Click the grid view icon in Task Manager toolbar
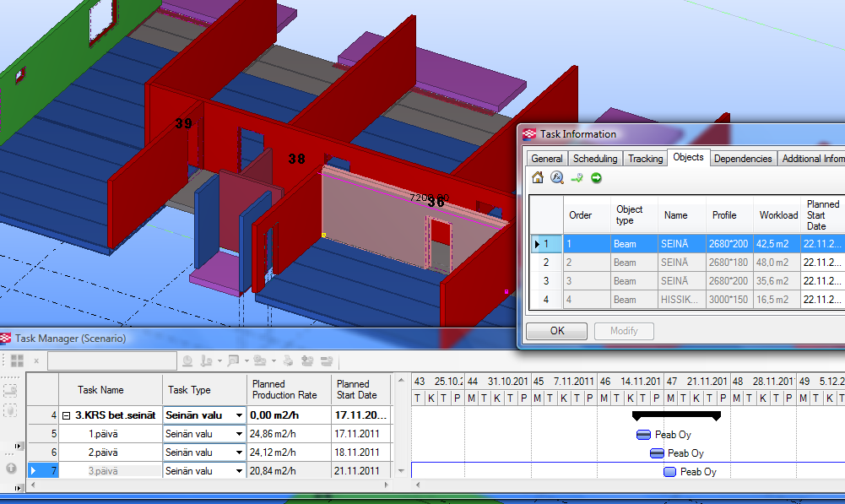The height and width of the screenshot is (504, 845). pyautogui.click(x=17, y=360)
